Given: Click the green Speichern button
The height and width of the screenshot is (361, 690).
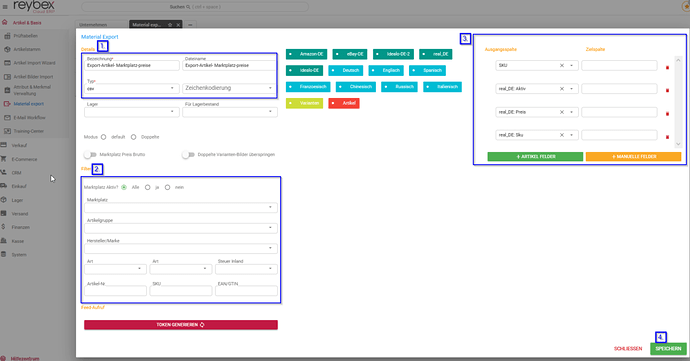Looking at the screenshot, I should (x=668, y=349).
